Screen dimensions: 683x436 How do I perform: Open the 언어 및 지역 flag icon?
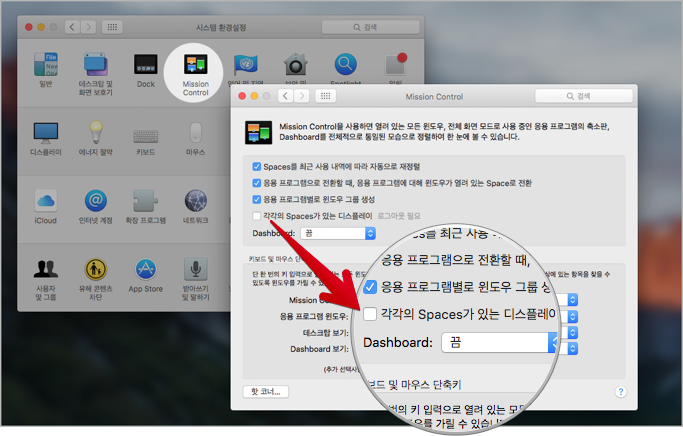point(246,65)
